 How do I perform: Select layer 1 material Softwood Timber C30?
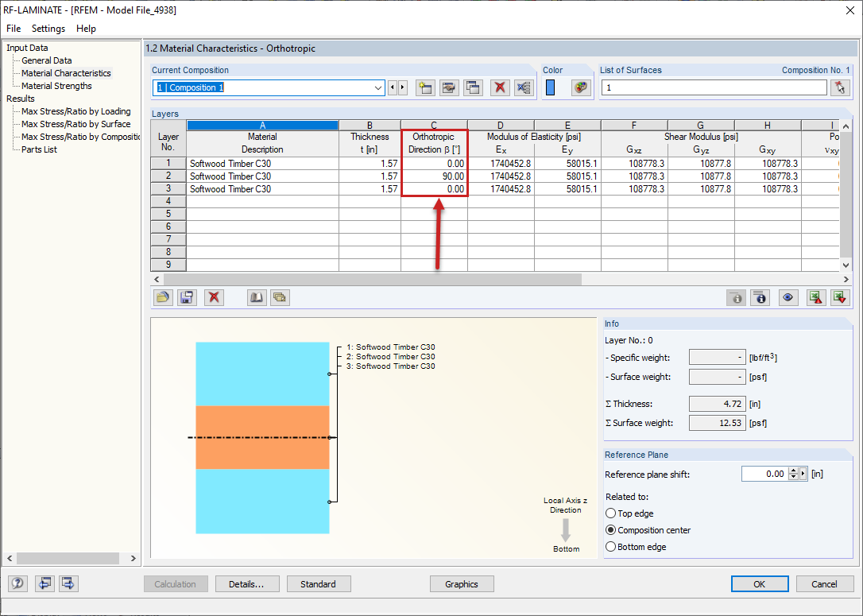(x=262, y=164)
